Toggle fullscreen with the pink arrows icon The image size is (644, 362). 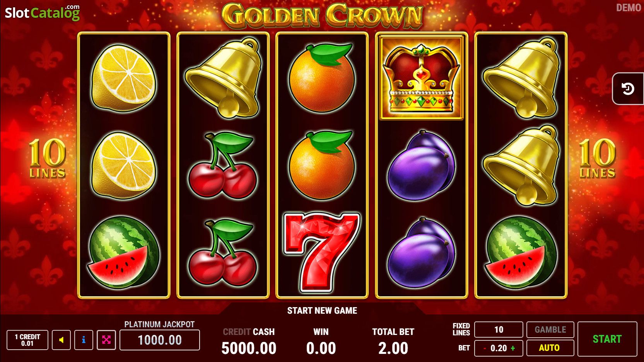coord(106,340)
